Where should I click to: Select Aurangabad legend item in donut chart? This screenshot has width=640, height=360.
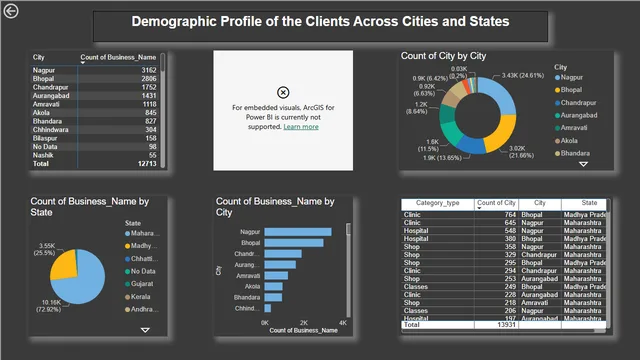click(x=576, y=116)
